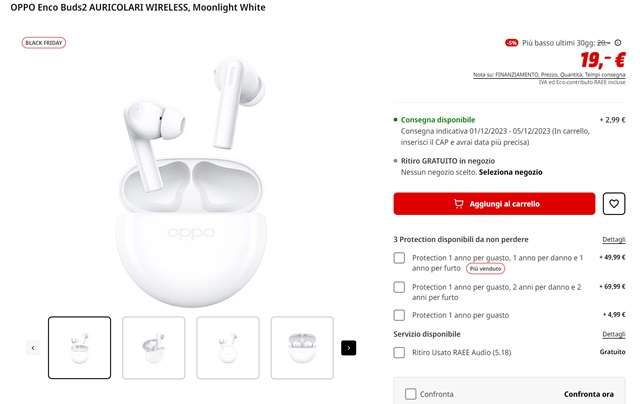The image size is (640, 404).
Task: Check Protection with 2 anni per danno
Action: click(399, 287)
